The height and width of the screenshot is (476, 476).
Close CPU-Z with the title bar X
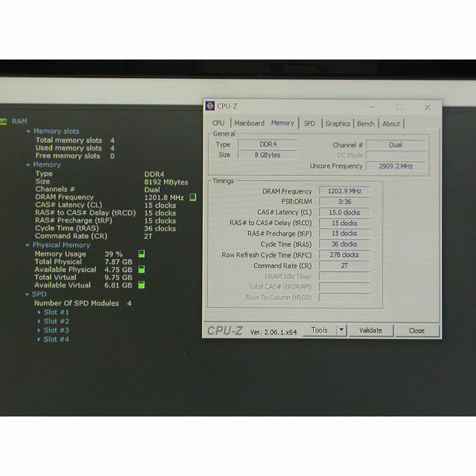pyautogui.click(x=428, y=107)
